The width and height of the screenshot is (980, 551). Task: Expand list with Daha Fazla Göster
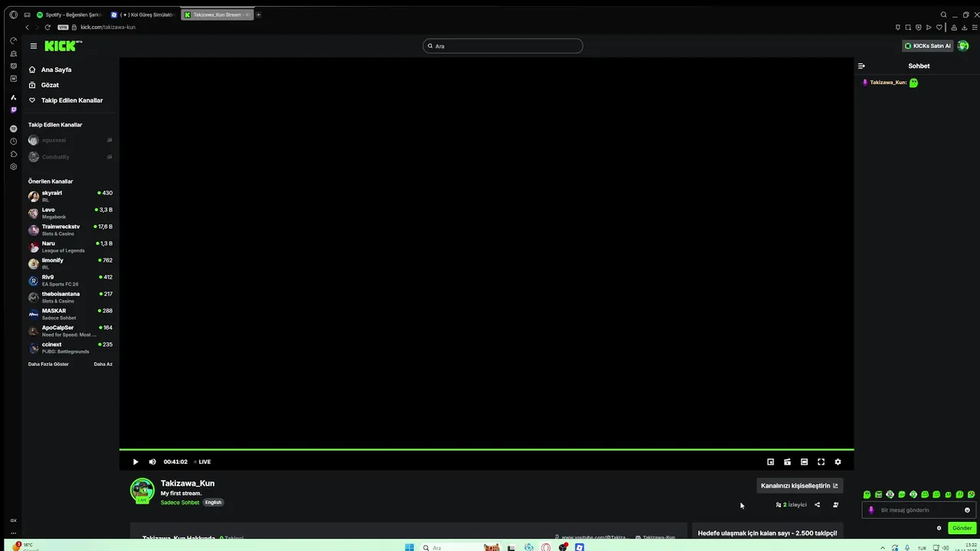point(48,364)
